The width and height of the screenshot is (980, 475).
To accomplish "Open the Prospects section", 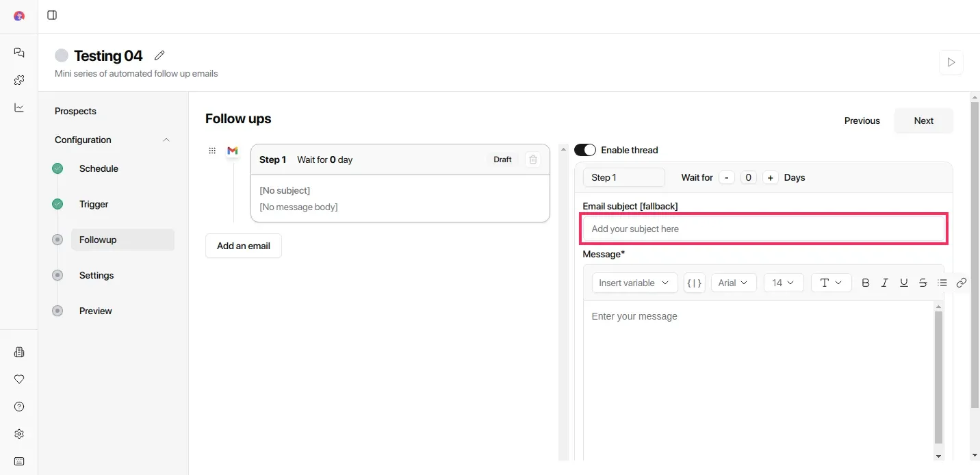I will 75,111.
